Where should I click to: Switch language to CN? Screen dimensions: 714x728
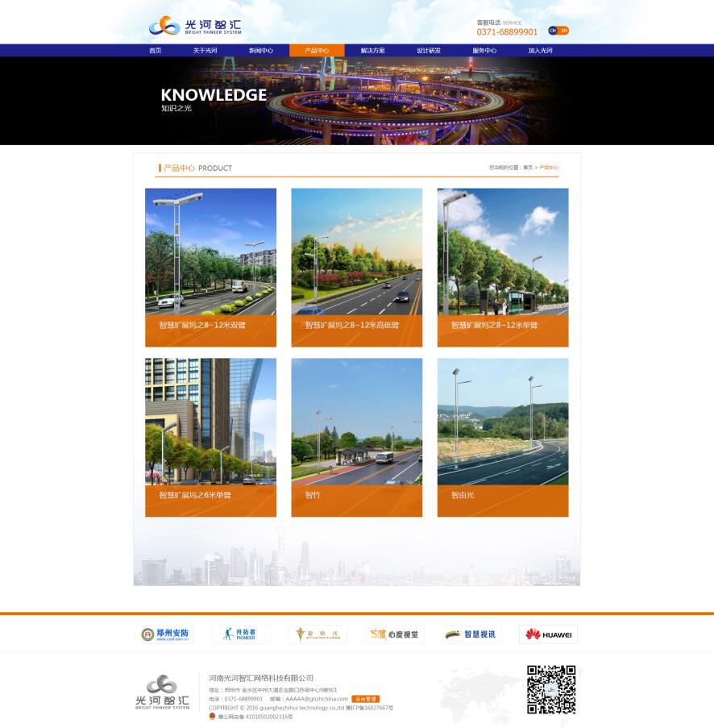[553, 31]
